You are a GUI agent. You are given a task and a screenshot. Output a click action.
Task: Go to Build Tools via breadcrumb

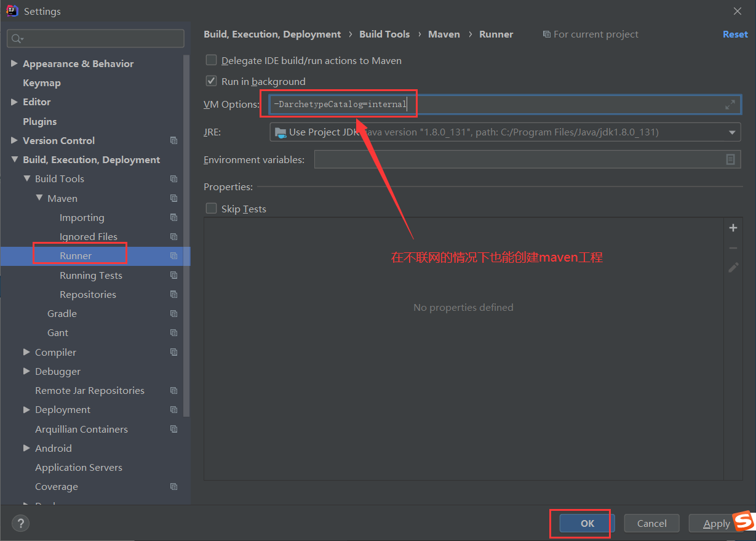click(x=384, y=34)
